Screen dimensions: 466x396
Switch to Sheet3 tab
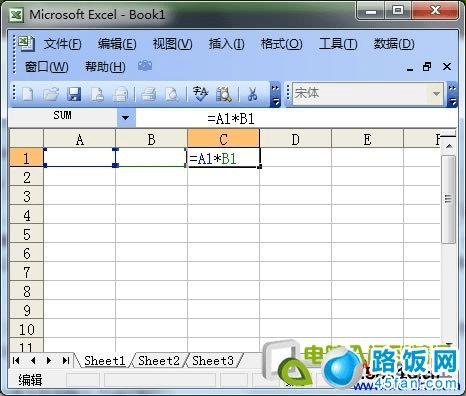[x=213, y=361]
